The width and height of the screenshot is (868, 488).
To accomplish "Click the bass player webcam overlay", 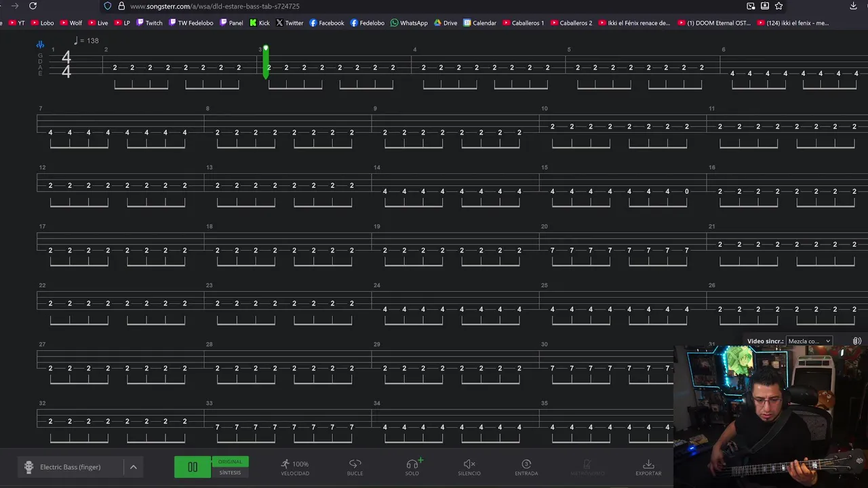I will tap(771, 415).
